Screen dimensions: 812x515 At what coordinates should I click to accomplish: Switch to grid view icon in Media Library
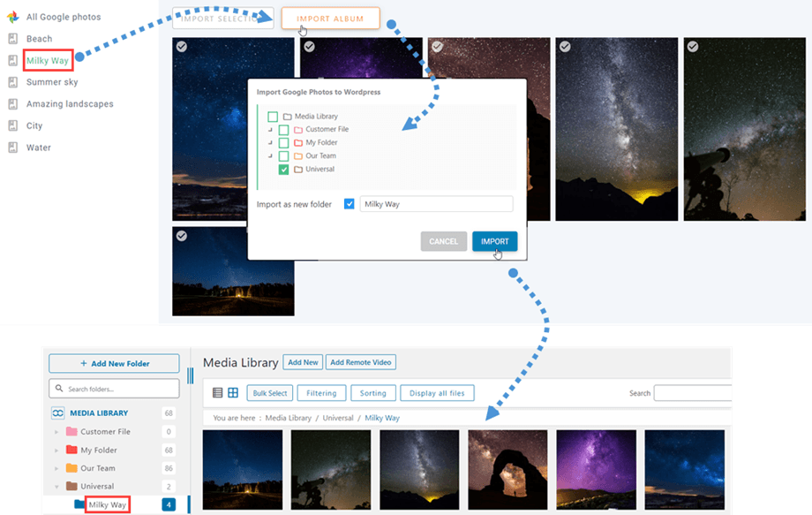coord(233,393)
